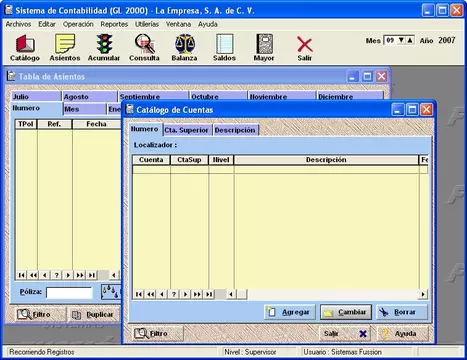This screenshot has width=467, height=360.
Task: Go to next record in Asientos navigator
Action: pos(68,275)
